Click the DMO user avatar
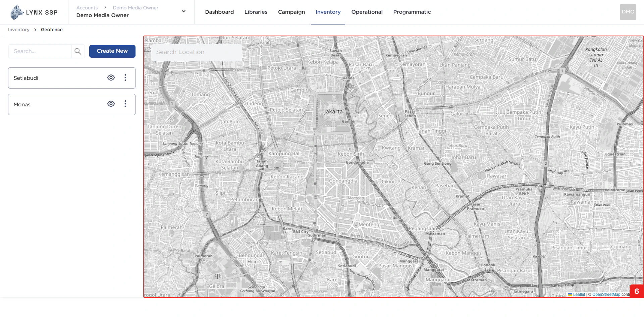The height and width of the screenshot is (318, 644). (628, 12)
